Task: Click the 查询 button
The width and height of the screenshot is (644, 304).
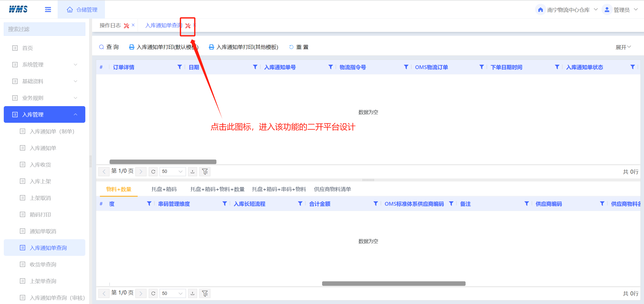Action: [109, 47]
